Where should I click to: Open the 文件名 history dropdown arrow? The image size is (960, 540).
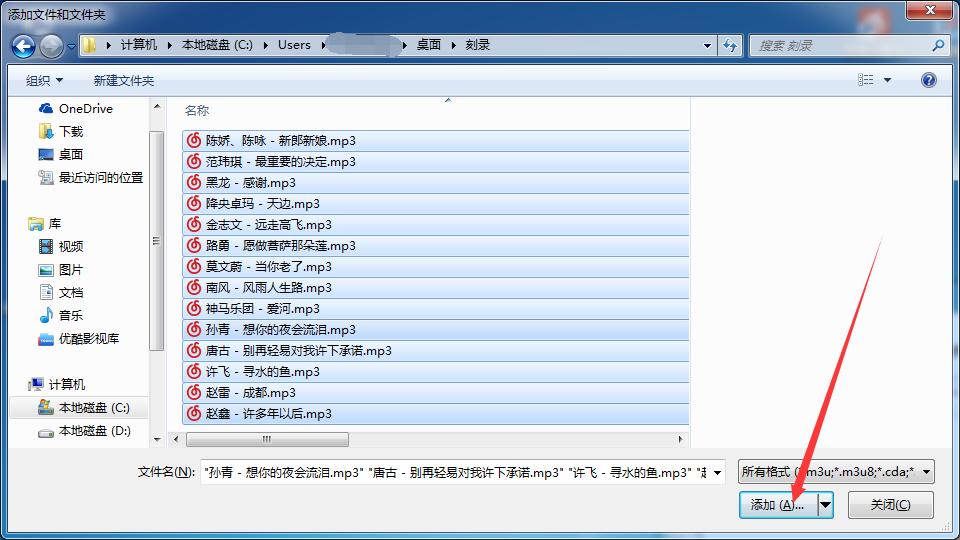click(x=717, y=472)
